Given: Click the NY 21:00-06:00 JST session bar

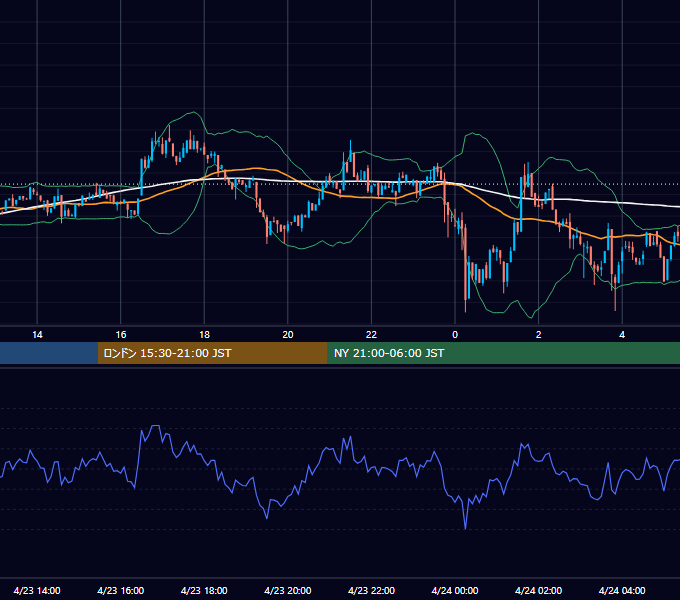Looking at the screenshot, I should click(x=503, y=353).
